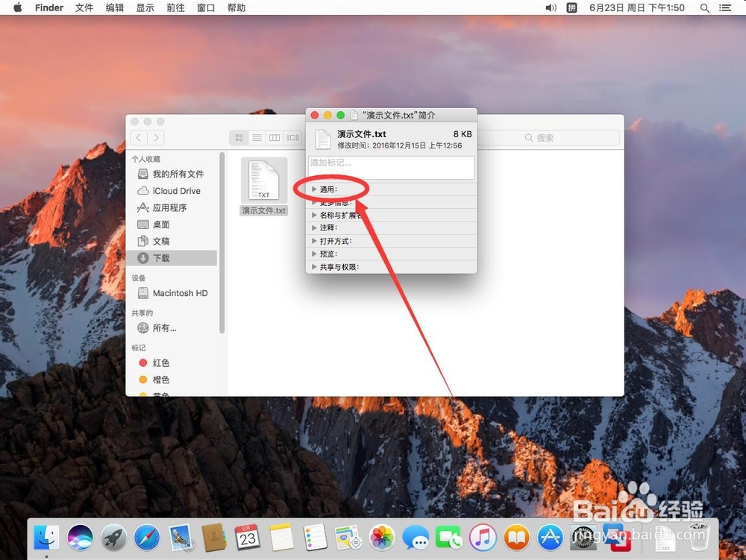This screenshot has width=746, height=560.
Task: Open Contacts from the Dock
Action: [214, 538]
